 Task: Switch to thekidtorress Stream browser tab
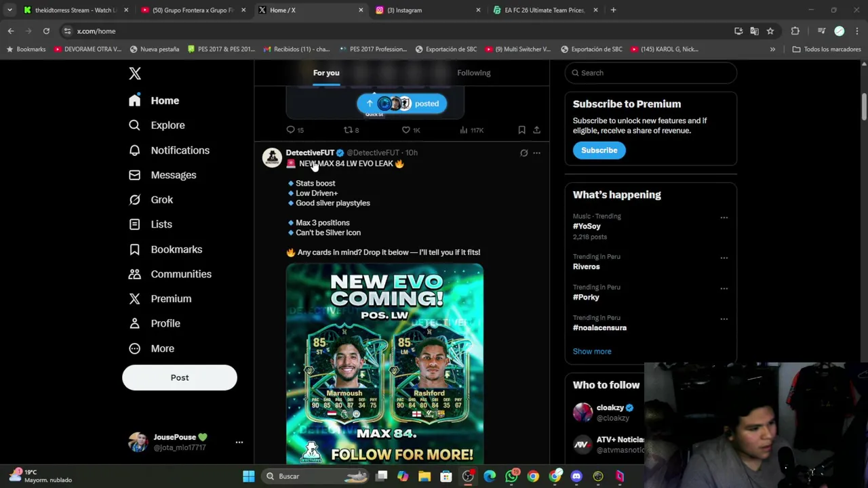(x=76, y=10)
